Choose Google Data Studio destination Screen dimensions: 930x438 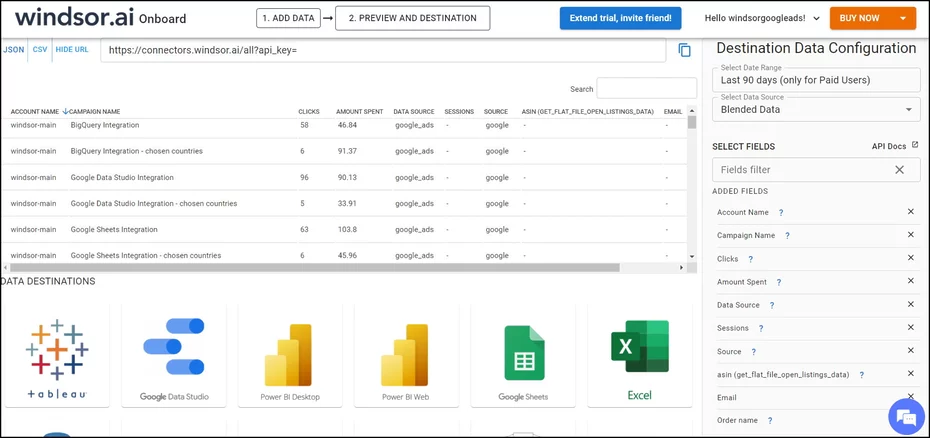pos(174,356)
